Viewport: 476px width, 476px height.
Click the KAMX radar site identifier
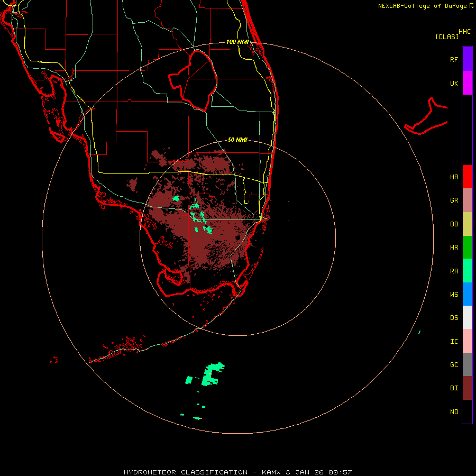tap(271, 472)
